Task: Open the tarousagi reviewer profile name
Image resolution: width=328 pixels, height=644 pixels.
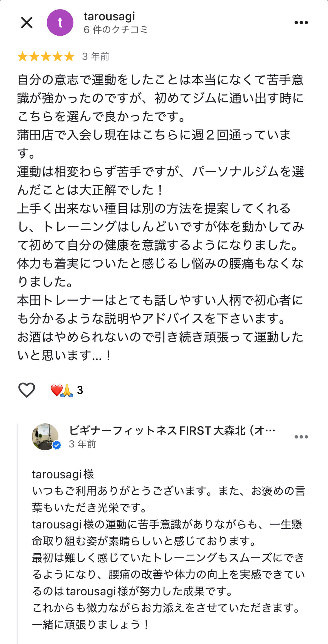Action: point(109,16)
